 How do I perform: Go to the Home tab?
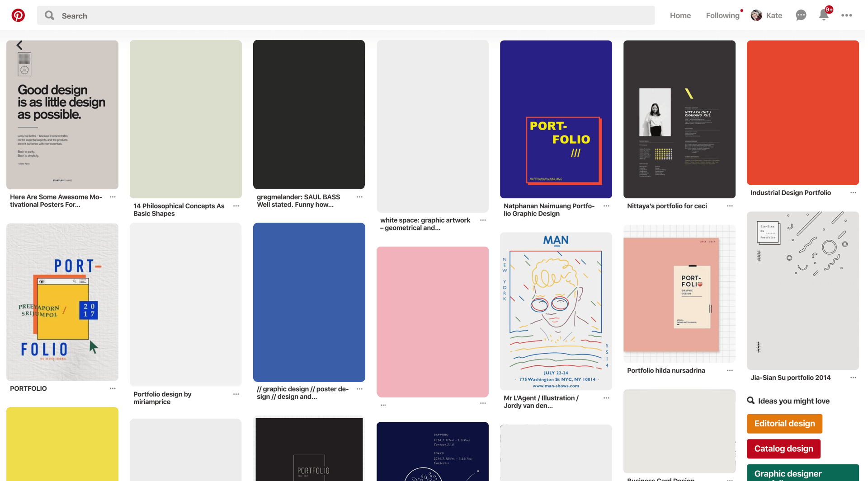click(x=680, y=15)
